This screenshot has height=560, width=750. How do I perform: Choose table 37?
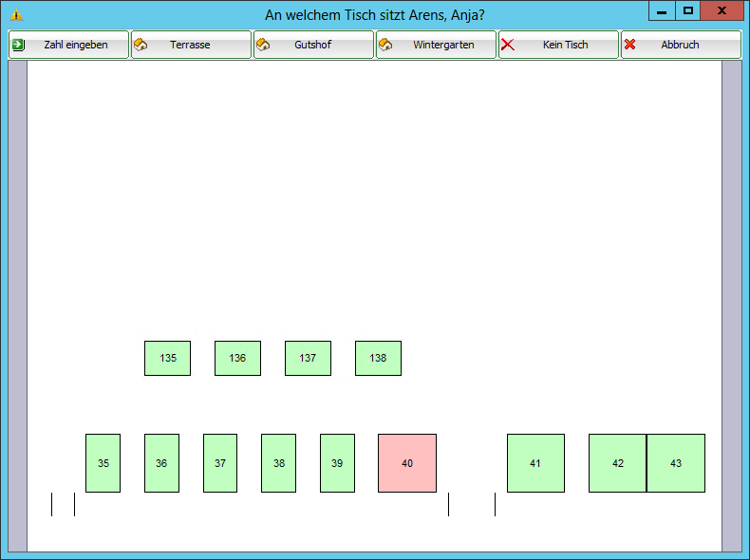(220, 463)
